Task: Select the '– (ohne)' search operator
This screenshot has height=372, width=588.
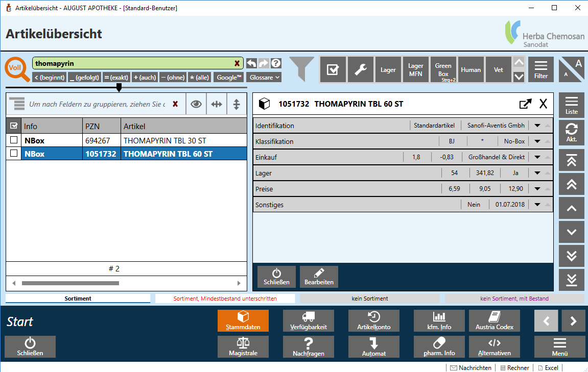Action: (x=173, y=78)
